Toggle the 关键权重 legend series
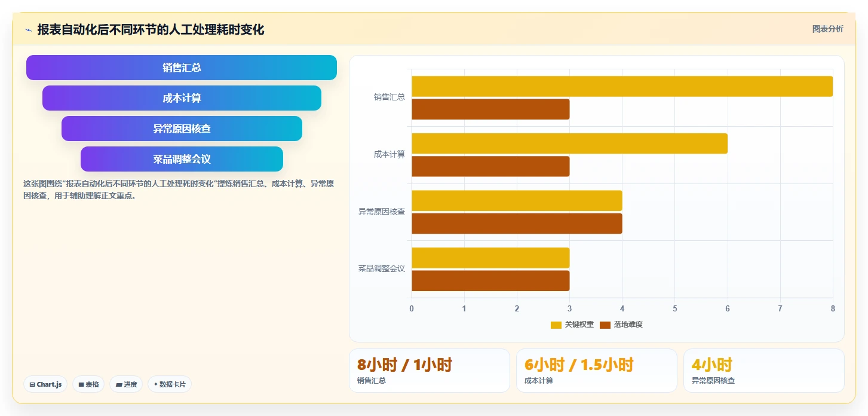This screenshot has width=868, height=416. 572,325
